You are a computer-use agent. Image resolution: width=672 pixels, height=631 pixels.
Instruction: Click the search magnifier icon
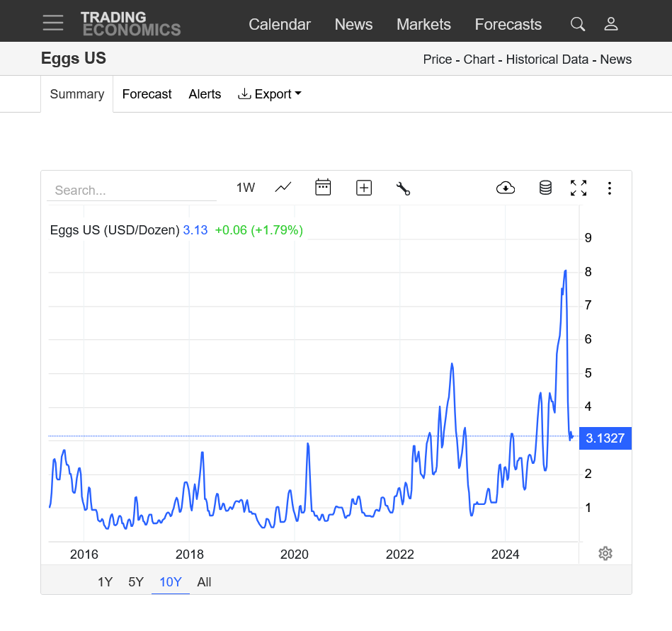click(x=578, y=24)
